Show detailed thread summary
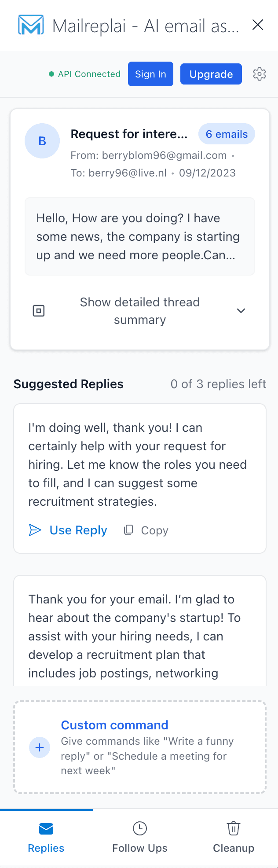Viewport: 278px width, 868px height. pyautogui.click(x=140, y=311)
